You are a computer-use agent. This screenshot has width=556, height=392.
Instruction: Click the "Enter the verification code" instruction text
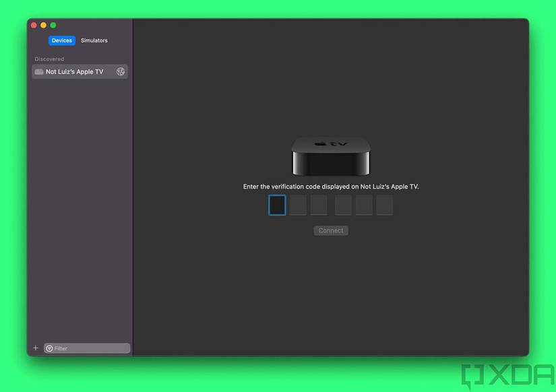[331, 187]
